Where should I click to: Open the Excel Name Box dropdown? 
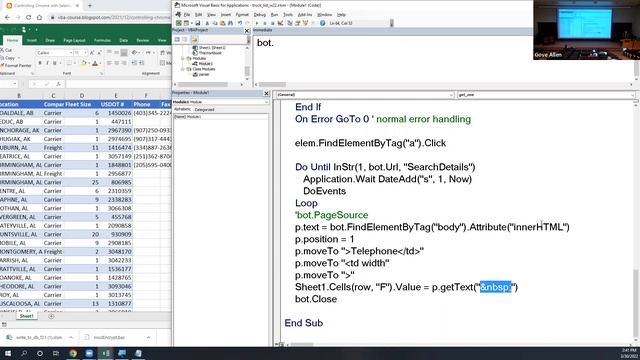point(15,84)
